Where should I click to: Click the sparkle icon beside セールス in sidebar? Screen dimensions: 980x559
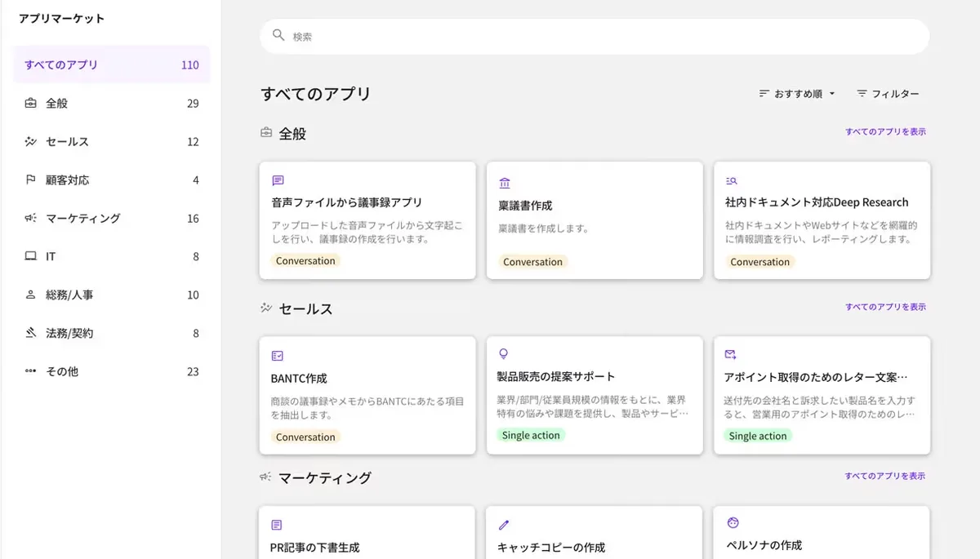point(31,141)
